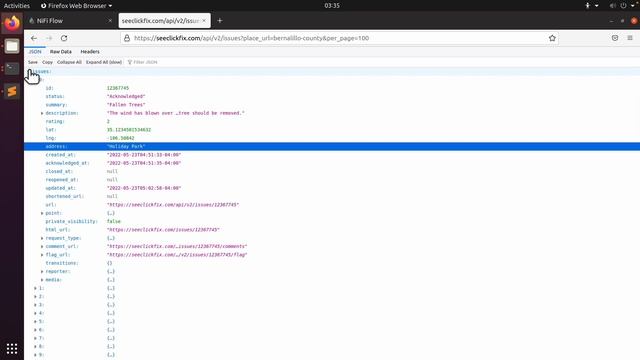This screenshot has width=640, height=360.
Task: Select the shortened_url row
Action: click(332, 196)
